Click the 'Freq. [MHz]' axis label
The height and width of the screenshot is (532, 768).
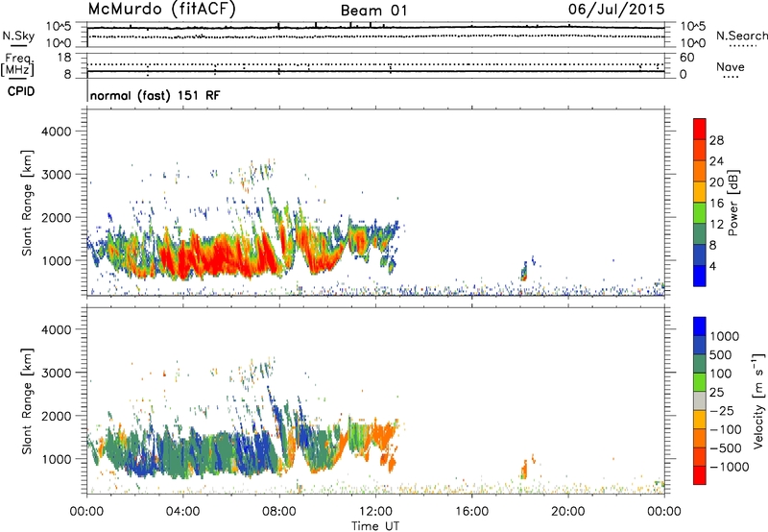17,65
